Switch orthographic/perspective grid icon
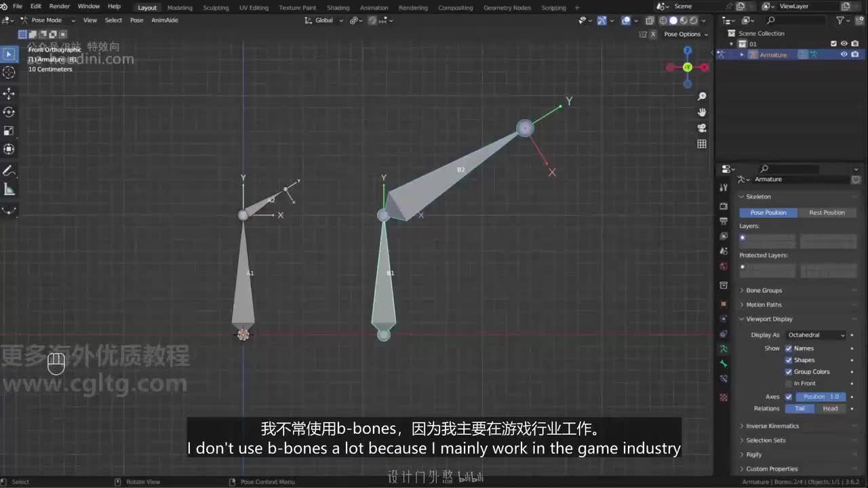Screen dimensions: 868x488 click(x=702, y=144)
